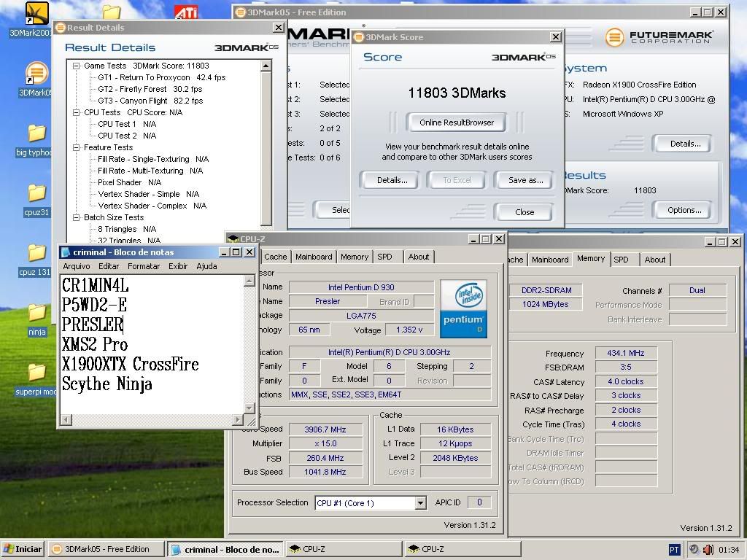The image size is (747, 560).
Task: Select GT2 - Firefly Forest row
Action: [x=150, y=89]
